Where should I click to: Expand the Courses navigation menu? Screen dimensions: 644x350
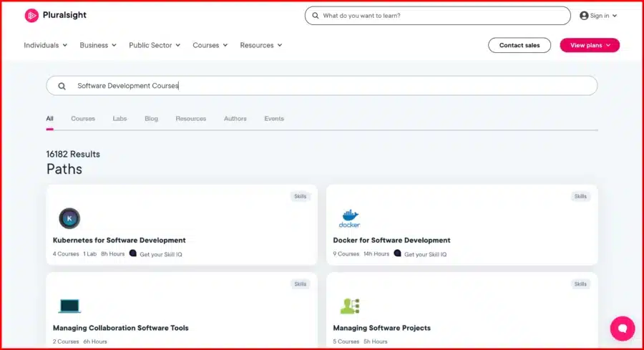210,45
